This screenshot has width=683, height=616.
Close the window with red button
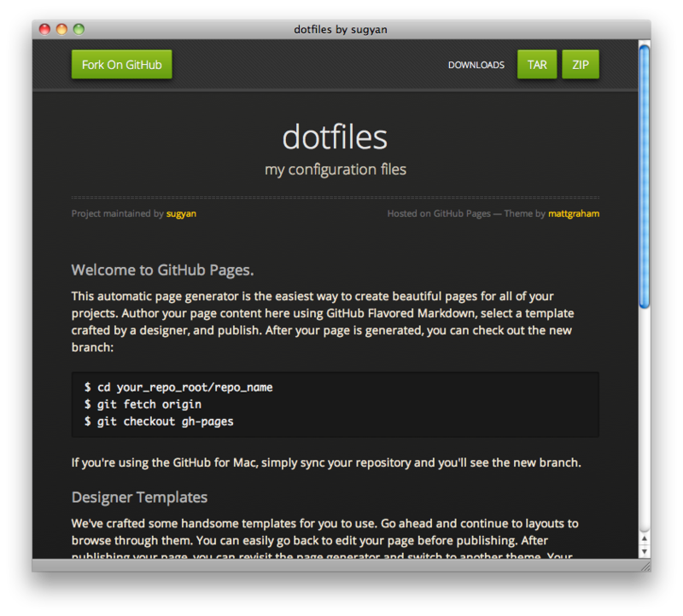[44, 29]
